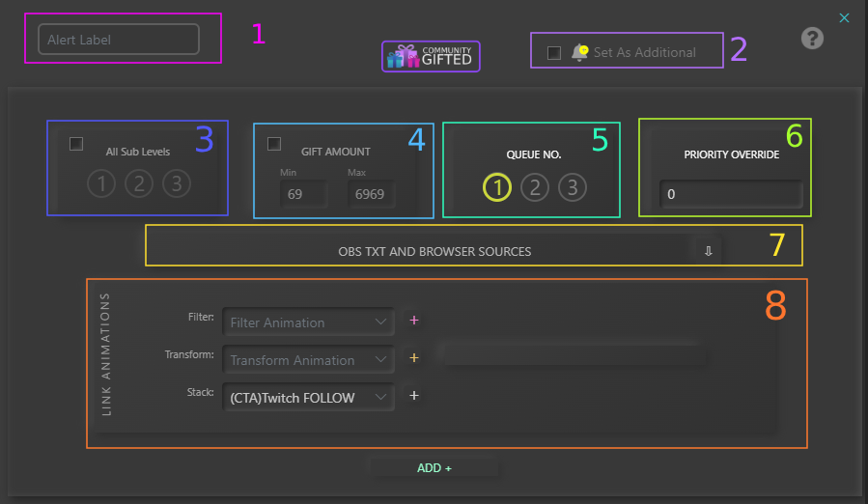Open the help question mark icon
Screen dimensions: 868x504
(x=813, y=39)
